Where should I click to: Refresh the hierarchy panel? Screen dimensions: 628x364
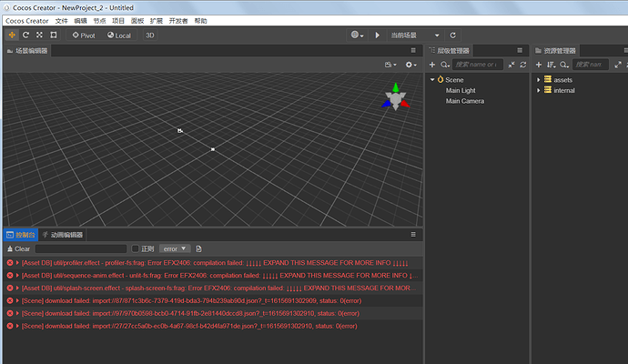point(523,65)
